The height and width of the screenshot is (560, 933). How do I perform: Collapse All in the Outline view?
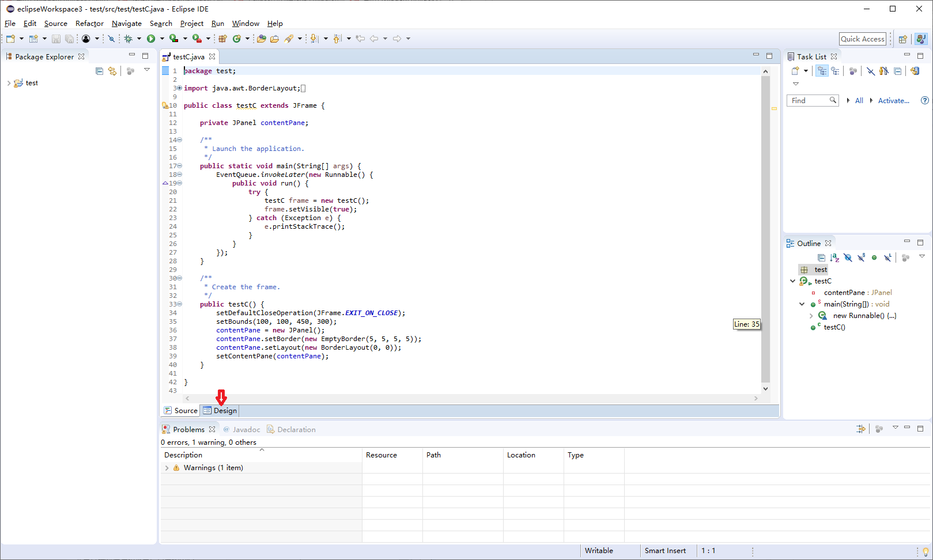coord(822,258)
